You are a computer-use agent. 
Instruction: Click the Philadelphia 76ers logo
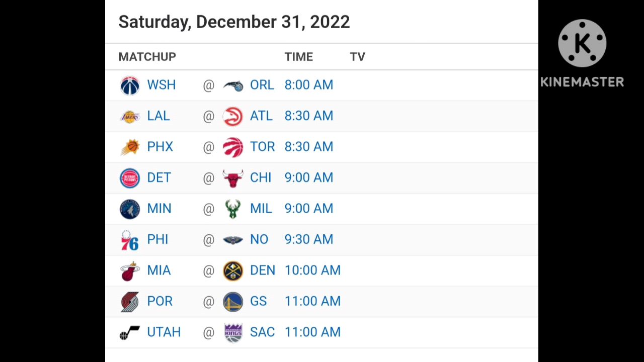(x=130, y=240)
